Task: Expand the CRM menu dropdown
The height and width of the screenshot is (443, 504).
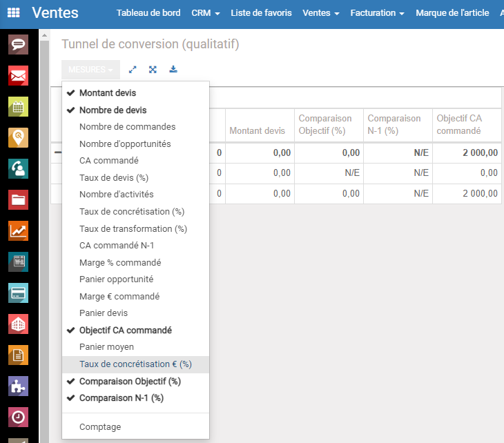Action: click(x=205, y=13)
